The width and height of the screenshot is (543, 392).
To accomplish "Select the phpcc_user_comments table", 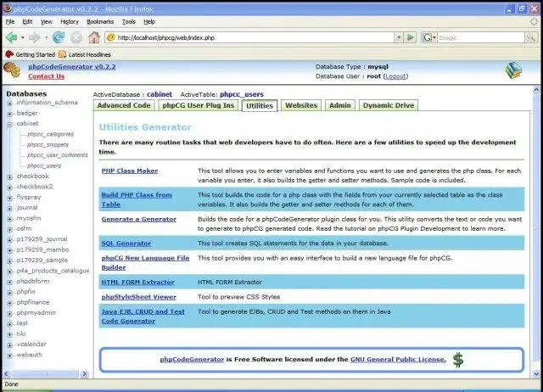I will 58,155.
